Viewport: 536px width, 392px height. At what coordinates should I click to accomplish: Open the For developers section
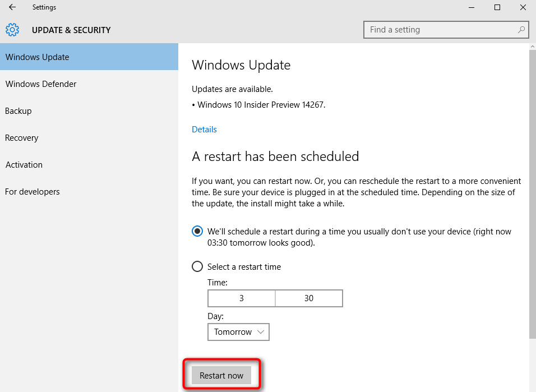(89, 192)
